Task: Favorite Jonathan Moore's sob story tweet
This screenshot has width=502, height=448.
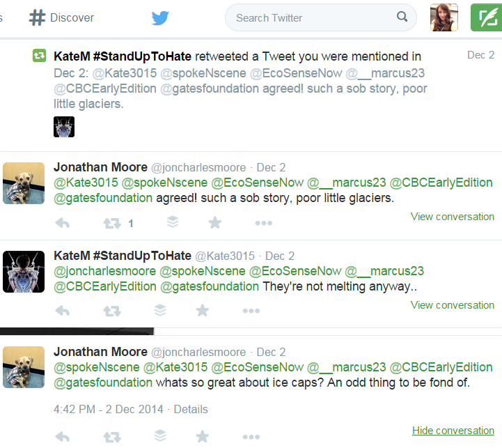Action: 215,223
